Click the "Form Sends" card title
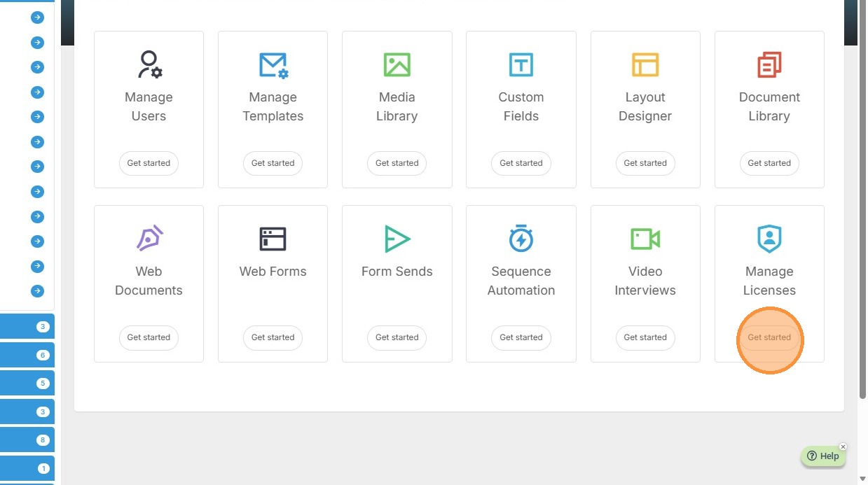This screenshot has width=868, height=485. (x=397, y=272)
